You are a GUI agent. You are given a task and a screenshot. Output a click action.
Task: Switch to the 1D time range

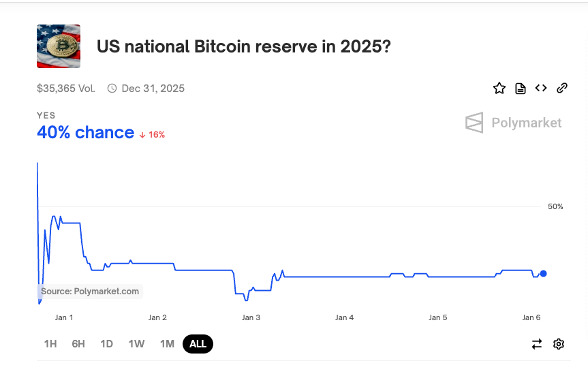coord(106,344)
